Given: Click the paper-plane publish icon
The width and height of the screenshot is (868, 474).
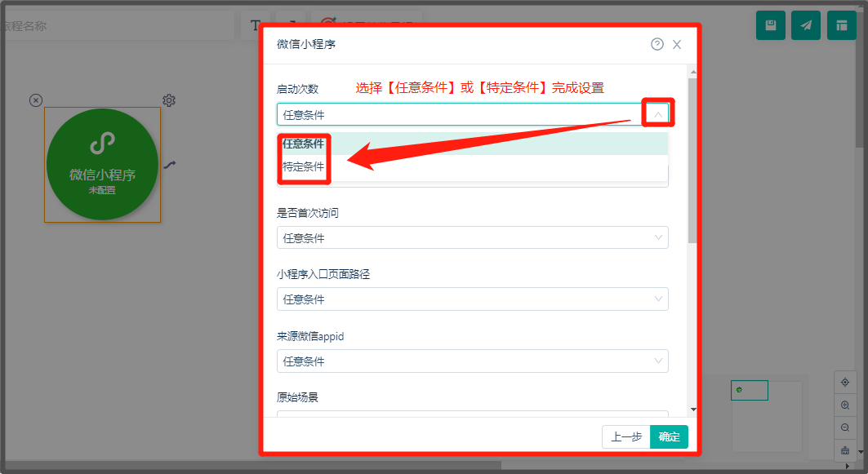Looking at the screenshot, I should [806, 25].
